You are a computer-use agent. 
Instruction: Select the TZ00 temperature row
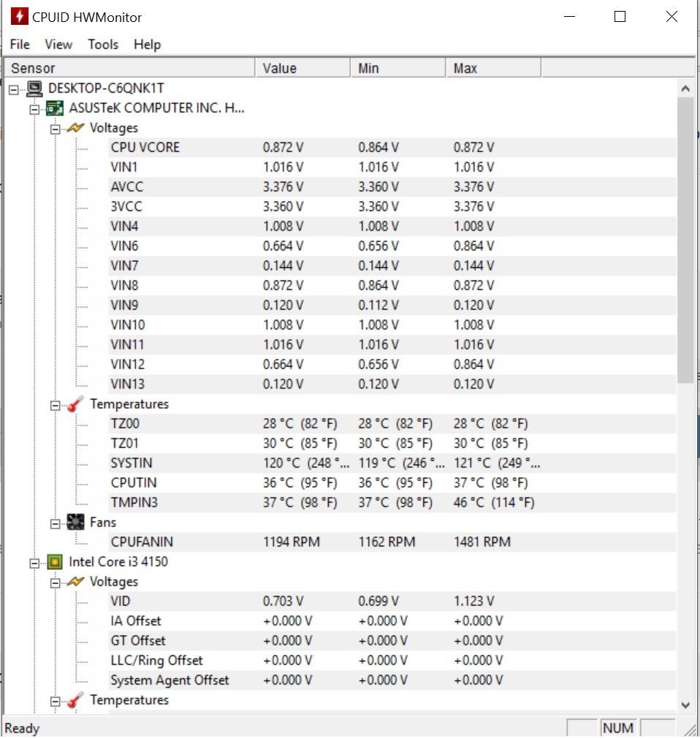point(392,424)
